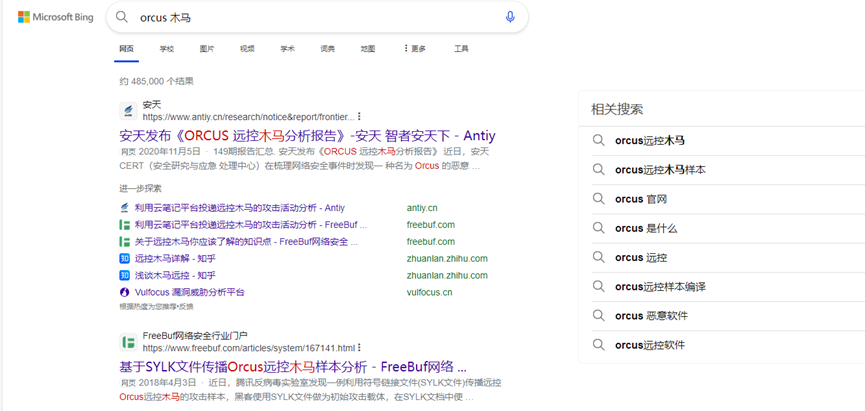The width and height of the screenshot is (865, 411).
Task: Click the 约 485,000 个结果 count text
Action: (157, 82)
